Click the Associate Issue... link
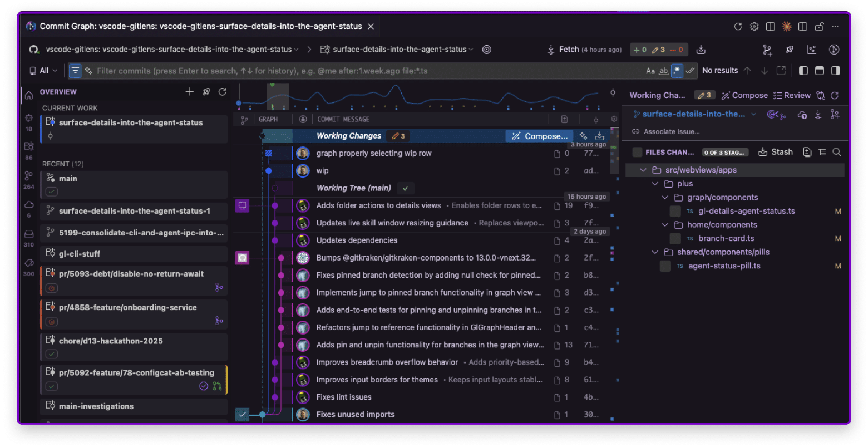 666,132
